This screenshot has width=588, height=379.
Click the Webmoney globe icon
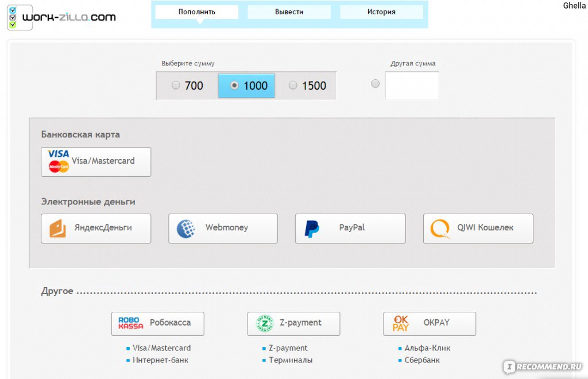185,229
